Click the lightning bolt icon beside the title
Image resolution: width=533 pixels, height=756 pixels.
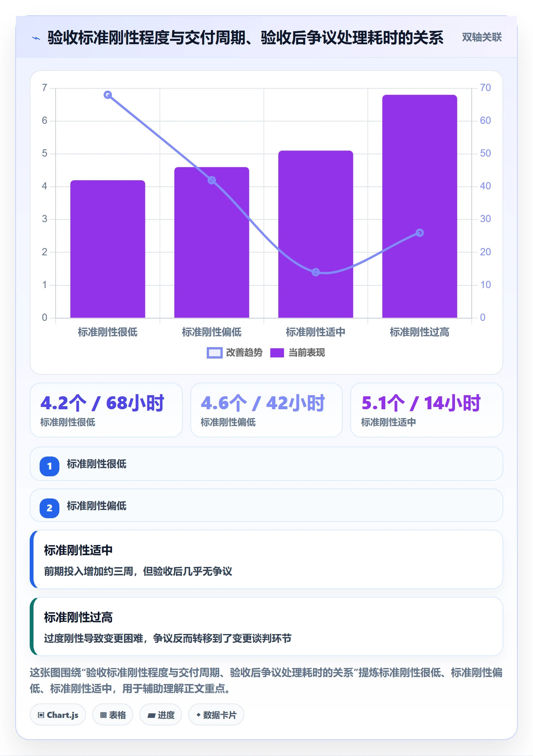36,38
